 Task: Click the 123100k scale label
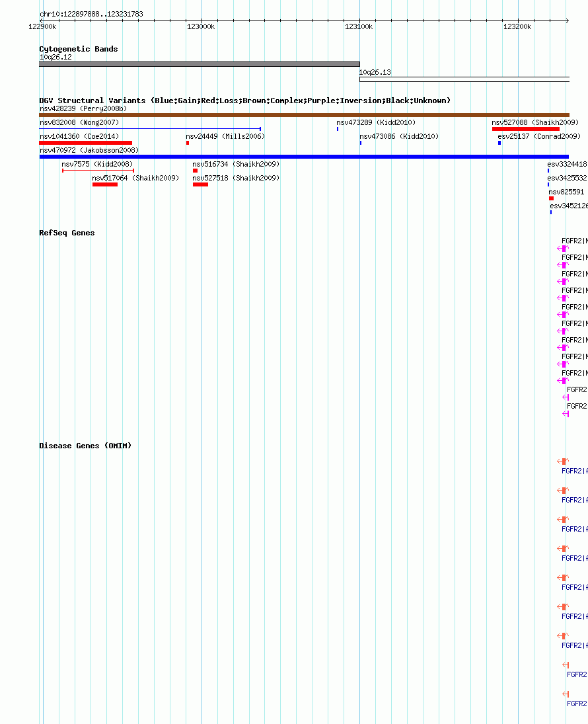point(359,27)
